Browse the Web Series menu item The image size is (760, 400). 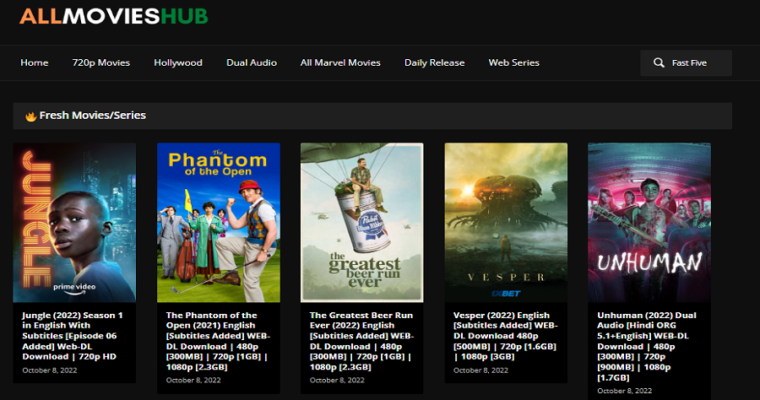point(514,63)
